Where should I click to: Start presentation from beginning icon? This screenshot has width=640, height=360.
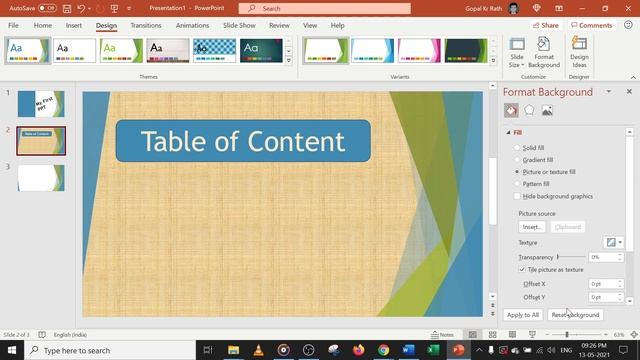pos(114,9)
